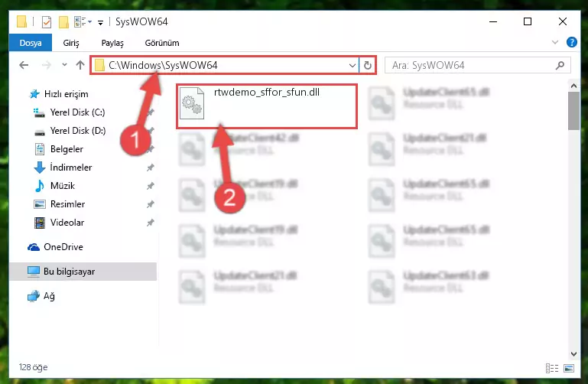This screenshot has width=588, height=384.
Task: Click the scrollbar up arrow
Action: 573,86
